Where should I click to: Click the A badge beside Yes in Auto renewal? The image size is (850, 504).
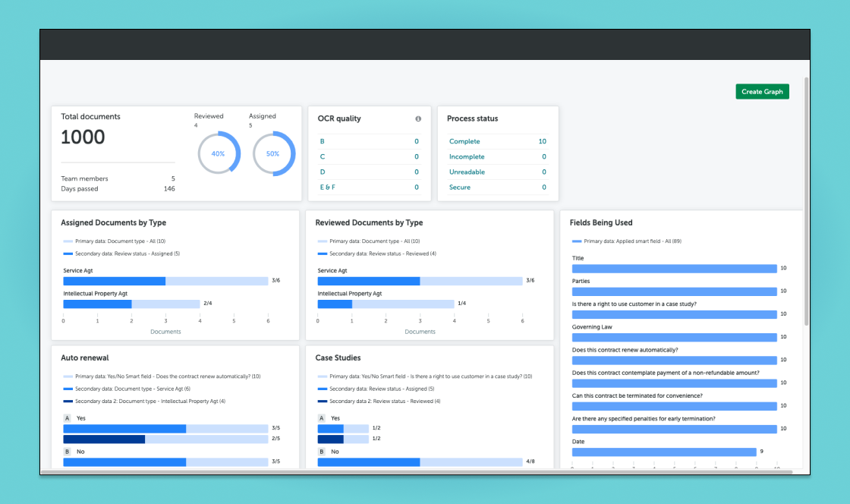click(67, 418)
